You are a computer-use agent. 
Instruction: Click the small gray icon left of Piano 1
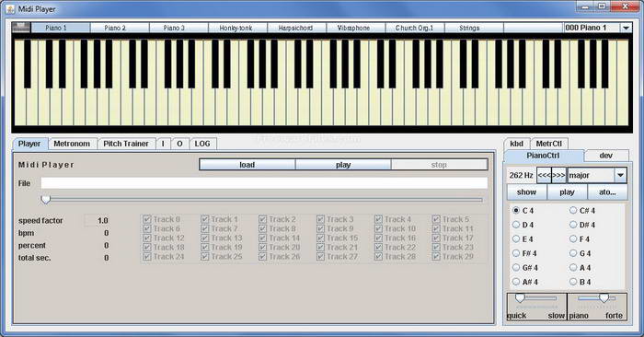point(21,27)
